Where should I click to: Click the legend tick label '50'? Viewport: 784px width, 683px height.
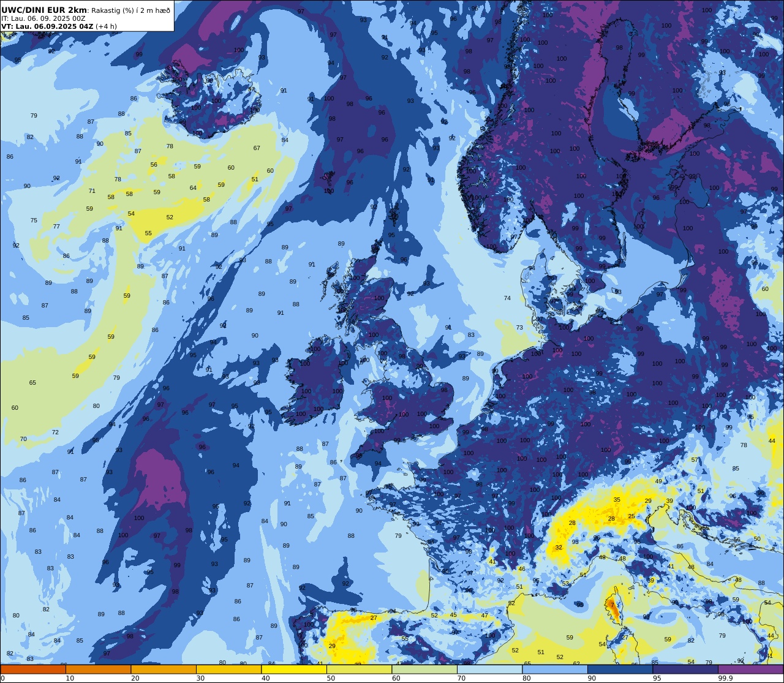point(331,678)
